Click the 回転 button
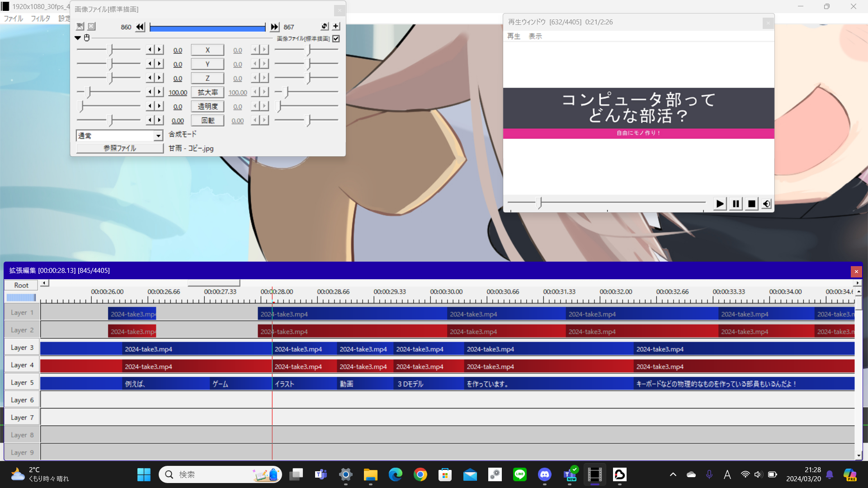The width and height of the screenshot is (868, 488). coord(208,120)
